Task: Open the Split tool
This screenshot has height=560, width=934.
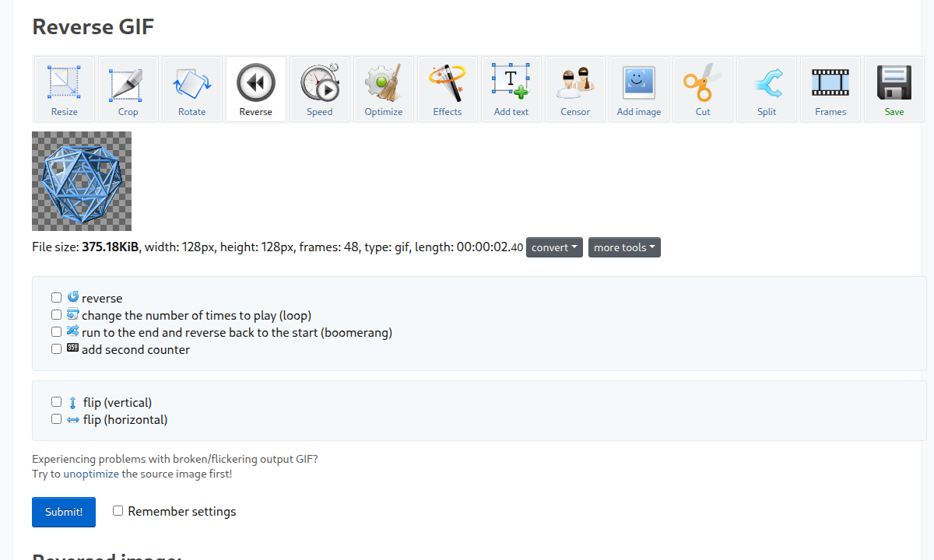Action: pyautogui.click(x=767, y=89)
